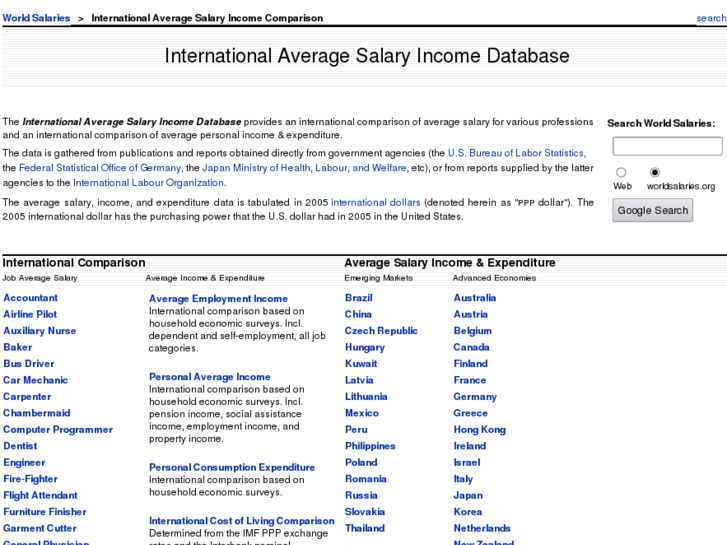Viewport: 727px width, 545px height.
Task: Open the Slovakia country link
Action: (x=365, y=512)
